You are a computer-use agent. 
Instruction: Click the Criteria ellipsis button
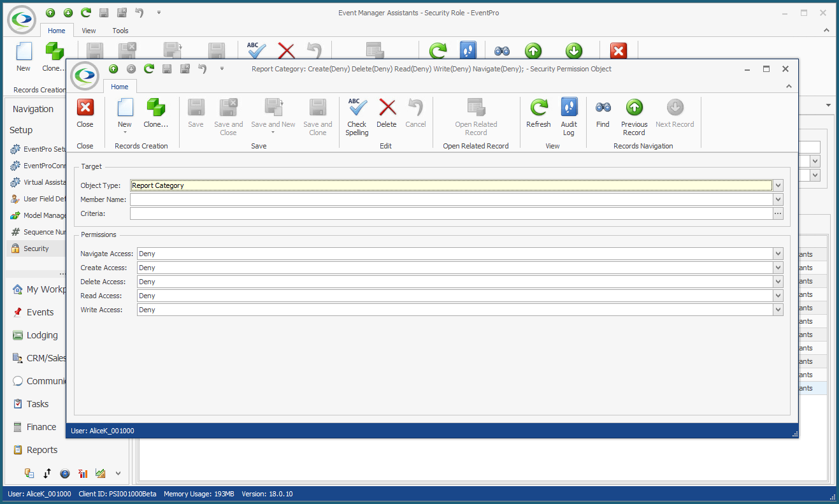coord(778,213)
